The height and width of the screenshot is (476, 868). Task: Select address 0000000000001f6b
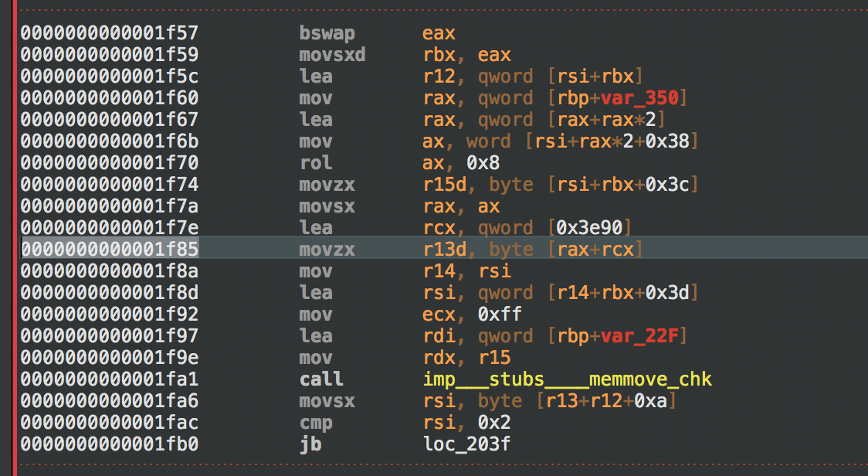point(110,141)
